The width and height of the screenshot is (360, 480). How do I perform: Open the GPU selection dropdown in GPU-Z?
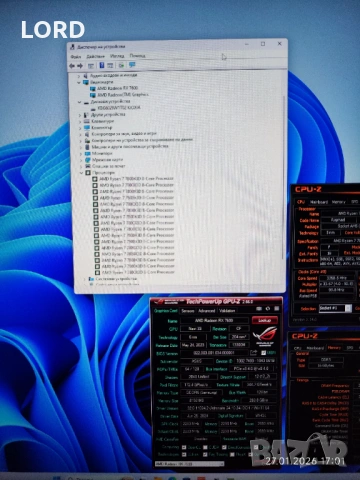(189, 464)
